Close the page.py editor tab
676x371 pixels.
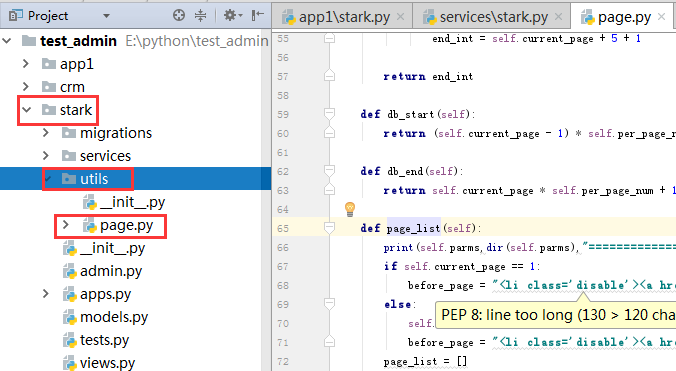coord(661,17)
